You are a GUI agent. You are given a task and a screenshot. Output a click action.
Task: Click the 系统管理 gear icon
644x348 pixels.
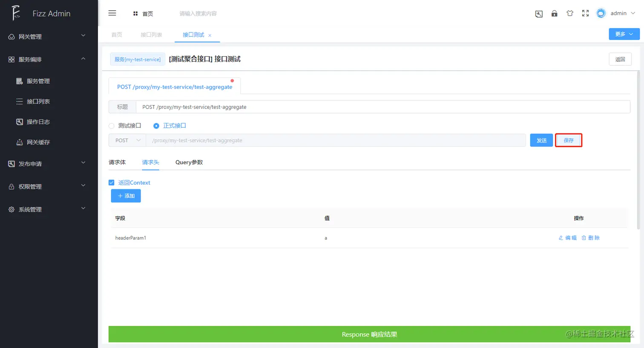[11, 209]
